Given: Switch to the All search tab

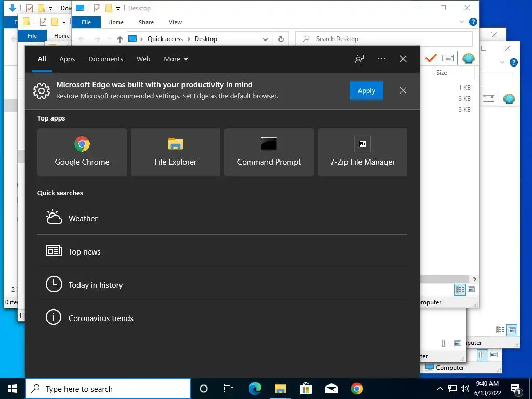Looking at the screenshot, I should (x=42, y=59).
